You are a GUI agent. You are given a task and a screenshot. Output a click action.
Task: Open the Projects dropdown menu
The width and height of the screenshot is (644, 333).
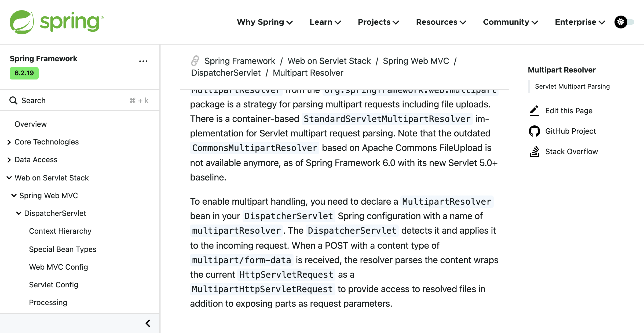tap(379, 22)
